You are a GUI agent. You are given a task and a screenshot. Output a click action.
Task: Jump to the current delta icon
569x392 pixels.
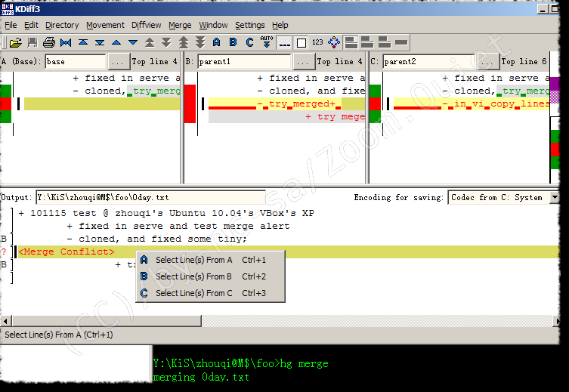[x=66, y=42]
